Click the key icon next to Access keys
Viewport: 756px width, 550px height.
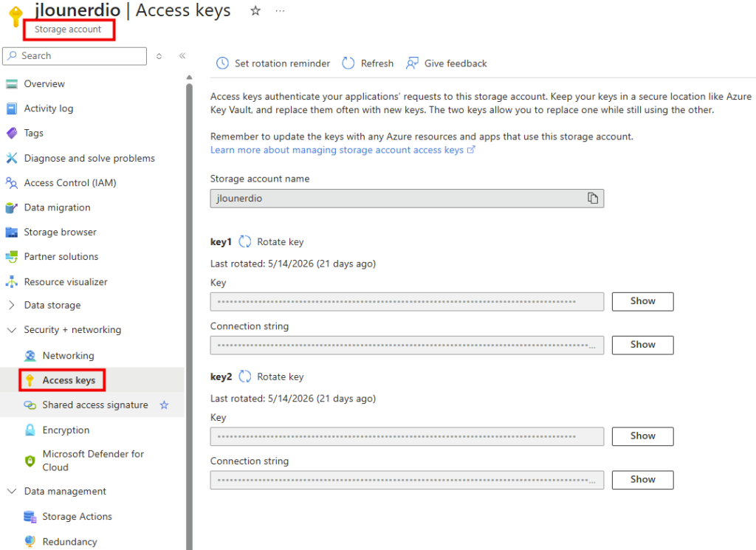[x=30, y=380]
